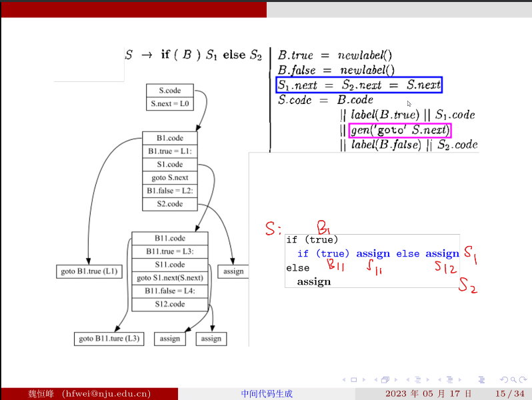Click the B.false = newlabel() line

tap(336, 70)
